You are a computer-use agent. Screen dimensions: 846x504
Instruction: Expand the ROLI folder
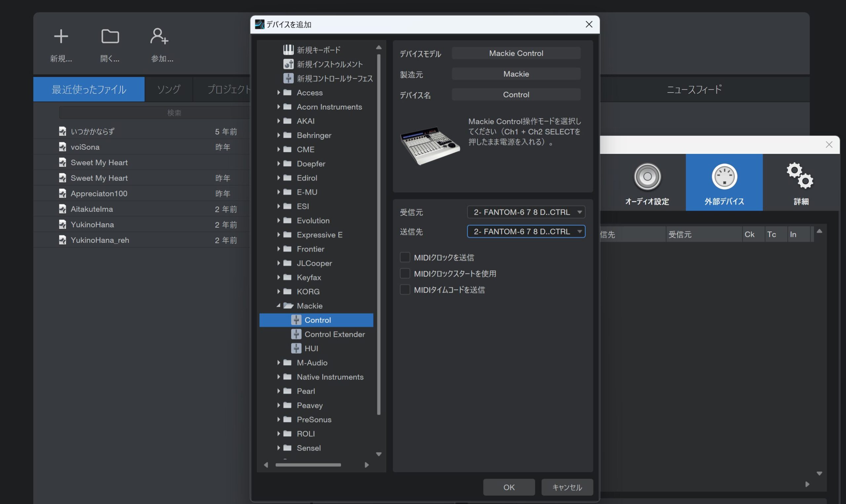pos(279,434)
